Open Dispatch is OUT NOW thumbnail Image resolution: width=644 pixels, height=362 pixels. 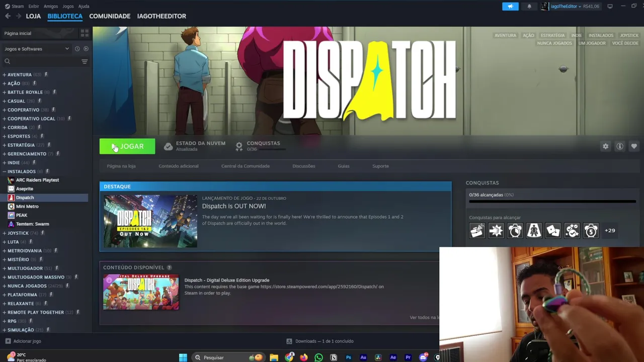pyautogui.click(x=150, y=221)
